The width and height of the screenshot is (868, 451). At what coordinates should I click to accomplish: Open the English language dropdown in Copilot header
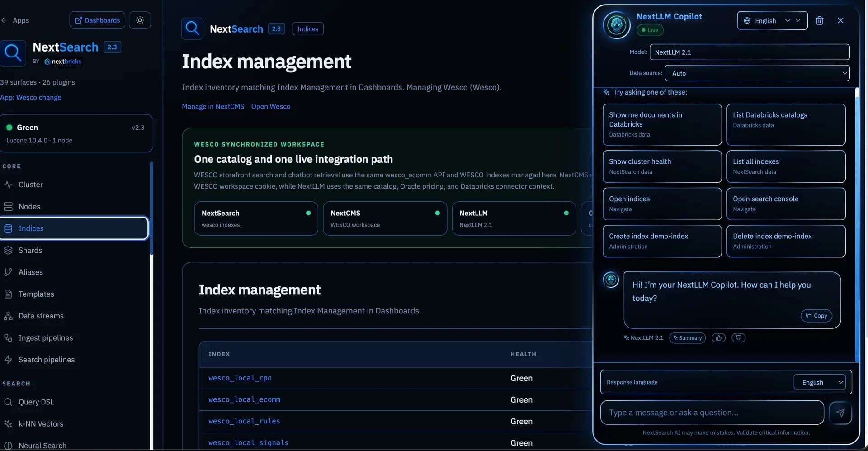click(772, 20)
